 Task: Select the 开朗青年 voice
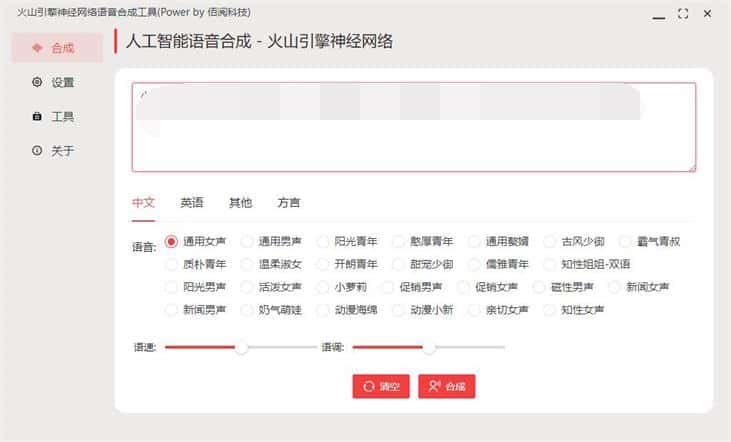[347, 264]
